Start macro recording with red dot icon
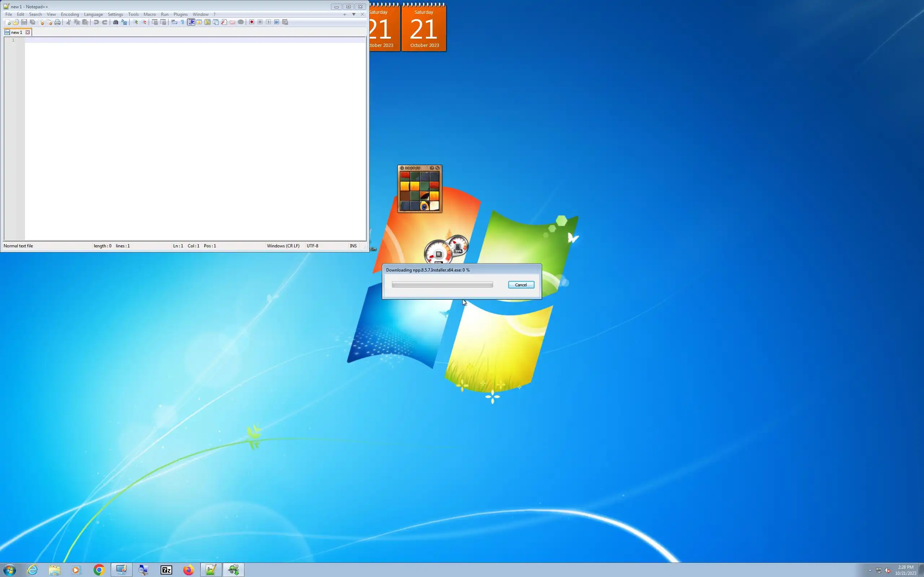Screen dimensions: 924x577 click(x=252, y=22)
